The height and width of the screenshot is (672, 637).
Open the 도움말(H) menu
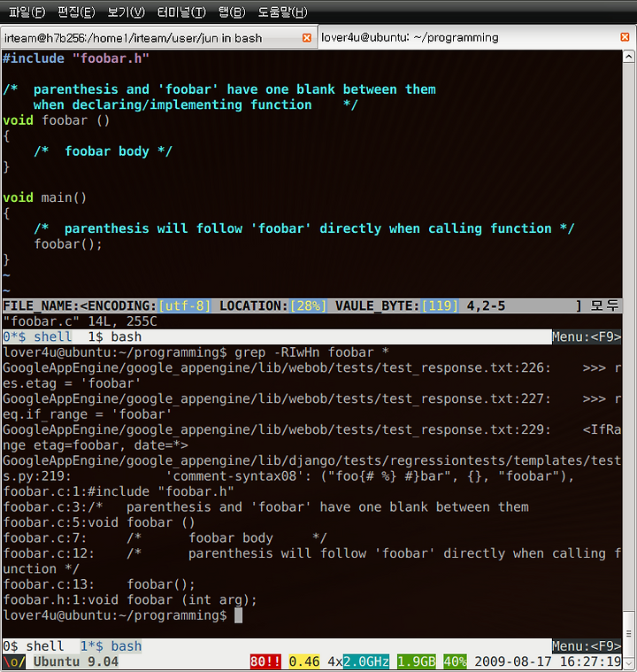click(x=283, y=12)
